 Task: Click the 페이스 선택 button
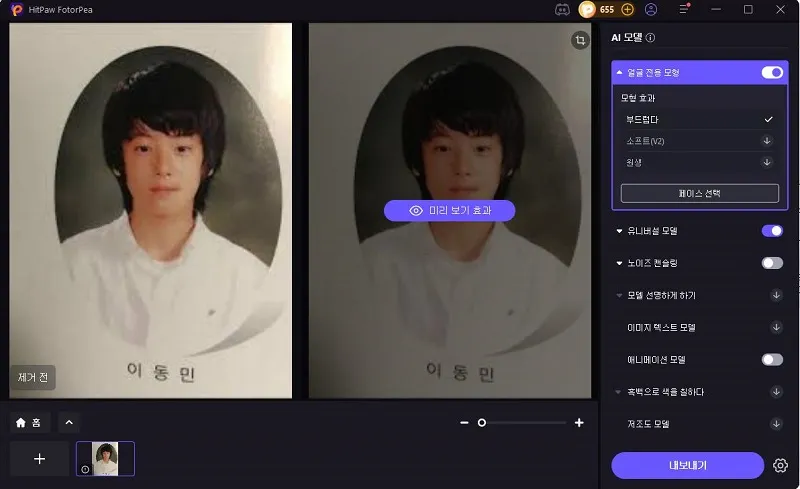pyautogui.click(x=699, y=193)
